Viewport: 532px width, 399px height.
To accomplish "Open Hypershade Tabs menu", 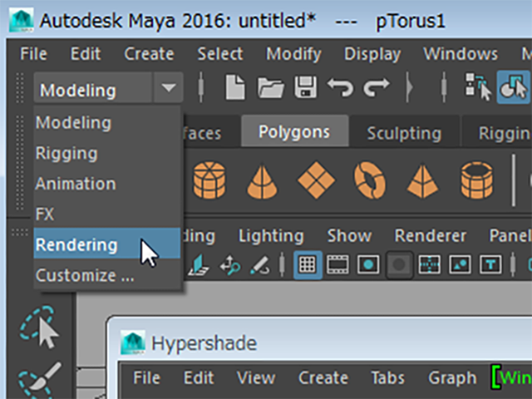I will (x=388, y=377).
